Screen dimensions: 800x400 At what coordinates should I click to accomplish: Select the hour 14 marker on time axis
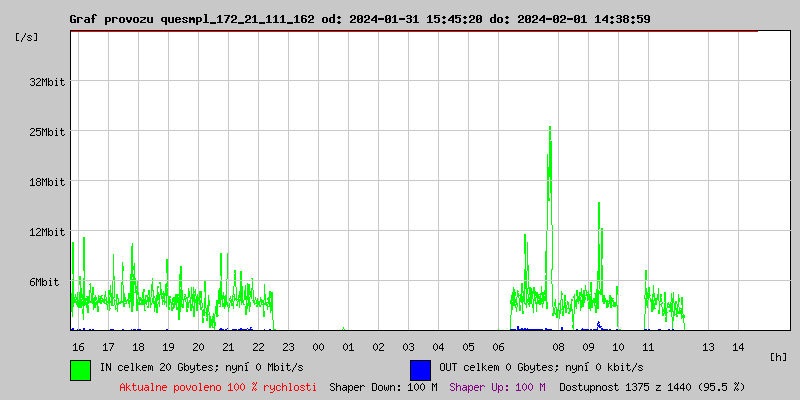(738, 347)
